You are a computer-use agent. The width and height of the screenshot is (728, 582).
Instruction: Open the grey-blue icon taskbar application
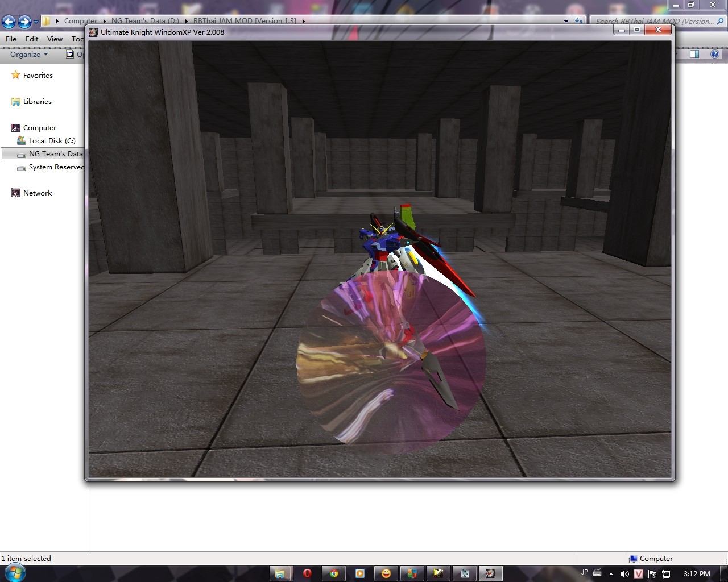click(464, 573)
